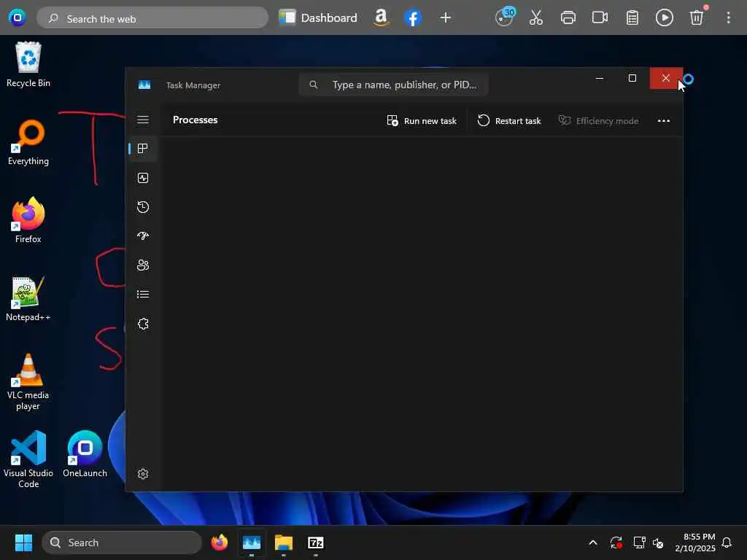Click the OneLaunch logo in top bar

tap(18, 18)
